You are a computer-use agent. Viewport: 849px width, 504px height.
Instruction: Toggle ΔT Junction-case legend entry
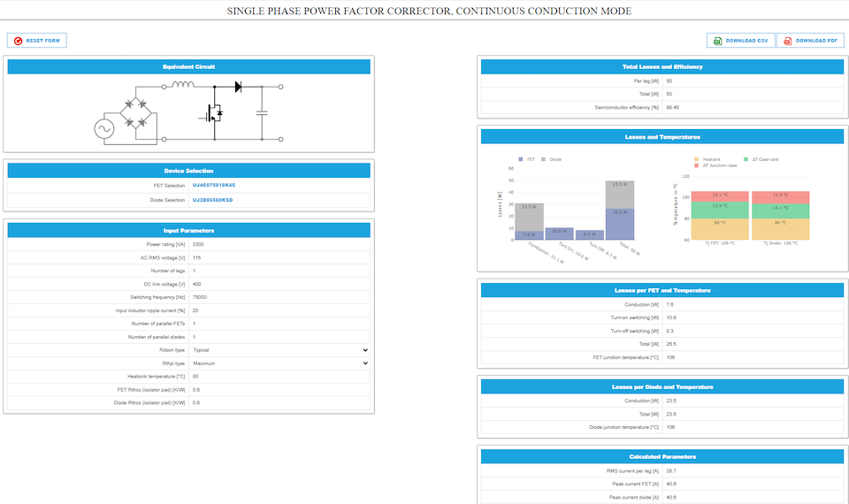point(715,165)
